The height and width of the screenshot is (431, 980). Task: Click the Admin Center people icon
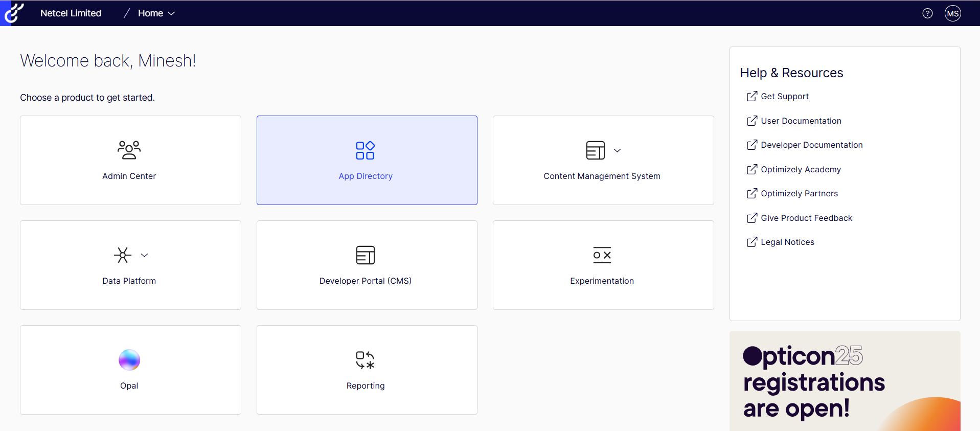click(x=129, y=150)
